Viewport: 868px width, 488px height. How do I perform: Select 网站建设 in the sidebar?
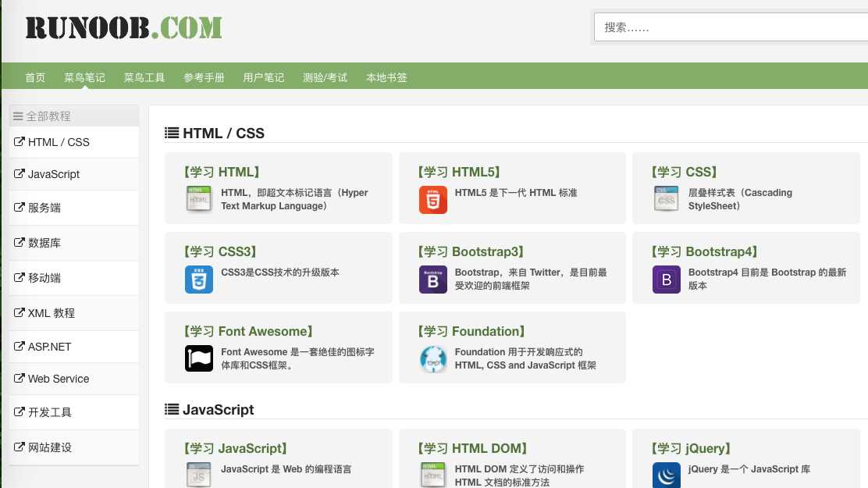pyautogui.click(x=74, y=447)
